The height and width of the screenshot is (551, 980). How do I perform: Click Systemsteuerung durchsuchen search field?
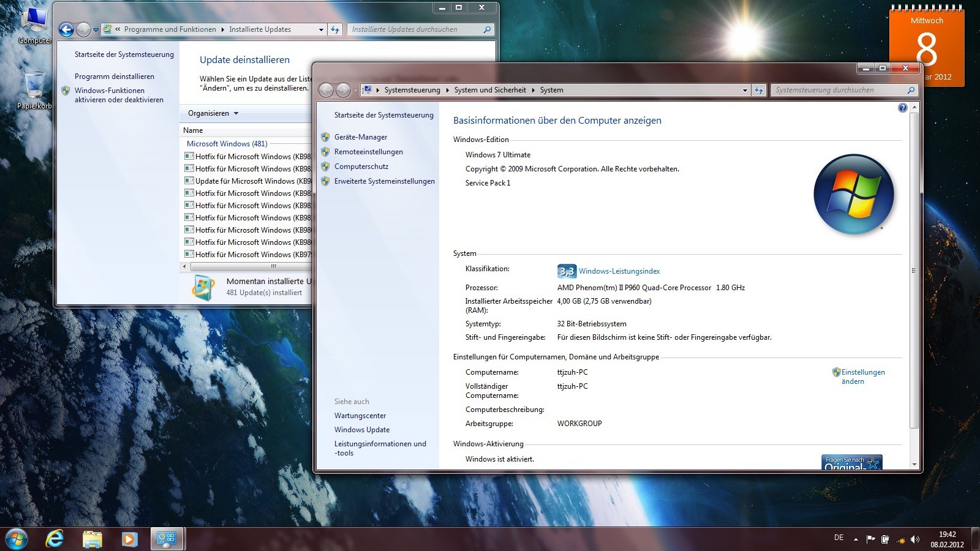click(x=838, y=90)
